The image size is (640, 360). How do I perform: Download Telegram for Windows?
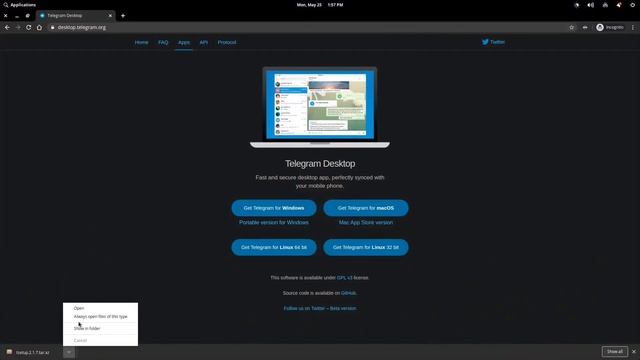coord(274,208)
